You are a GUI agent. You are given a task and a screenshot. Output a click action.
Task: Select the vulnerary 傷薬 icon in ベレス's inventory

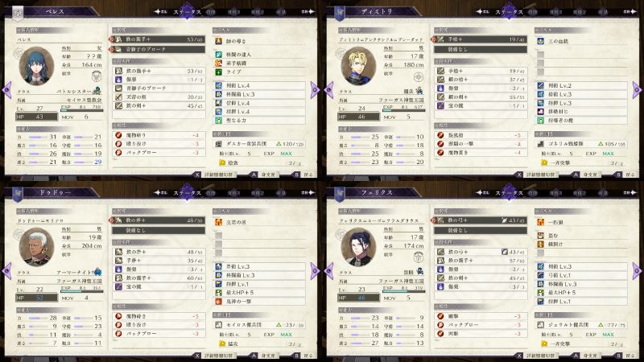pyautogui.click(x=118, y=80)
